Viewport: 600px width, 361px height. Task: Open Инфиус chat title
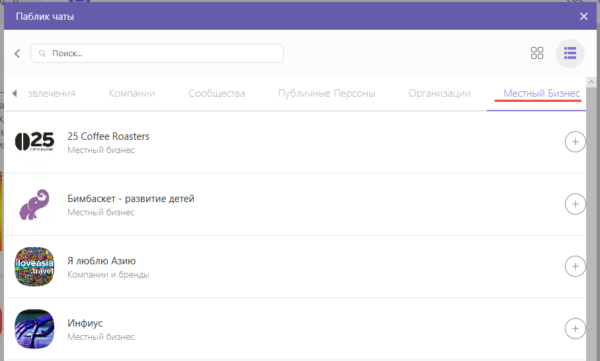tap(85, 323)
